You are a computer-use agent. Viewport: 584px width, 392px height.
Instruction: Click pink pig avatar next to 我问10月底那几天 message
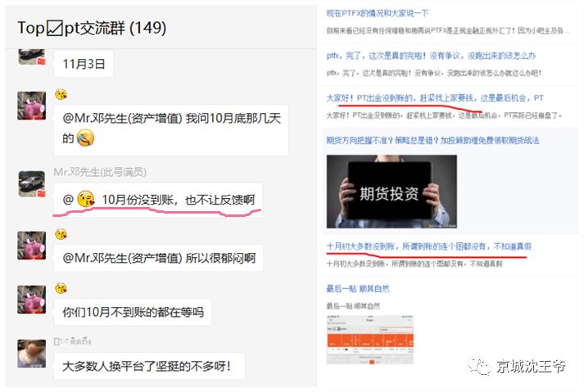(x=32, y=106)
